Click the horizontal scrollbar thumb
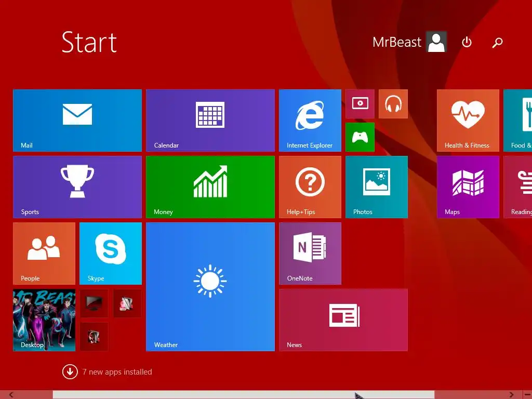 coord(244,395)
